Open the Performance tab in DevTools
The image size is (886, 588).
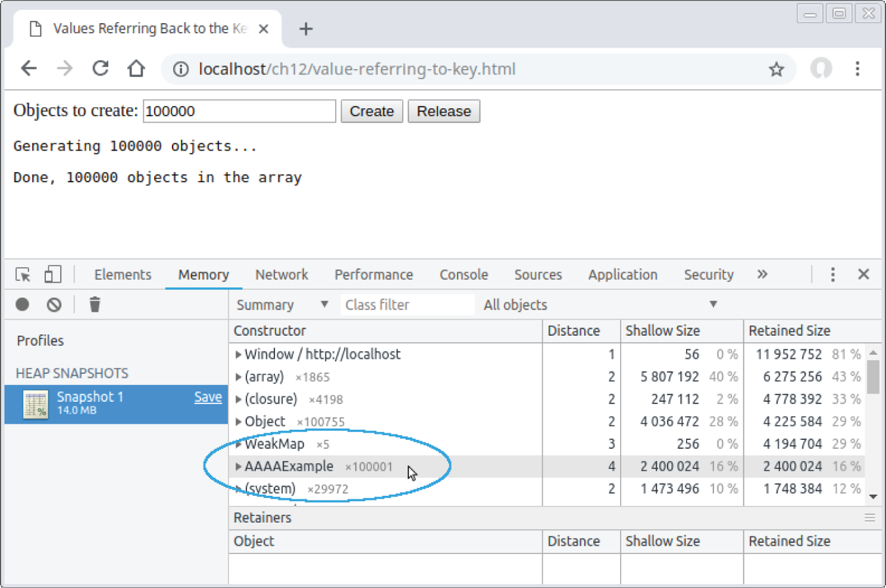pos(374,274)
